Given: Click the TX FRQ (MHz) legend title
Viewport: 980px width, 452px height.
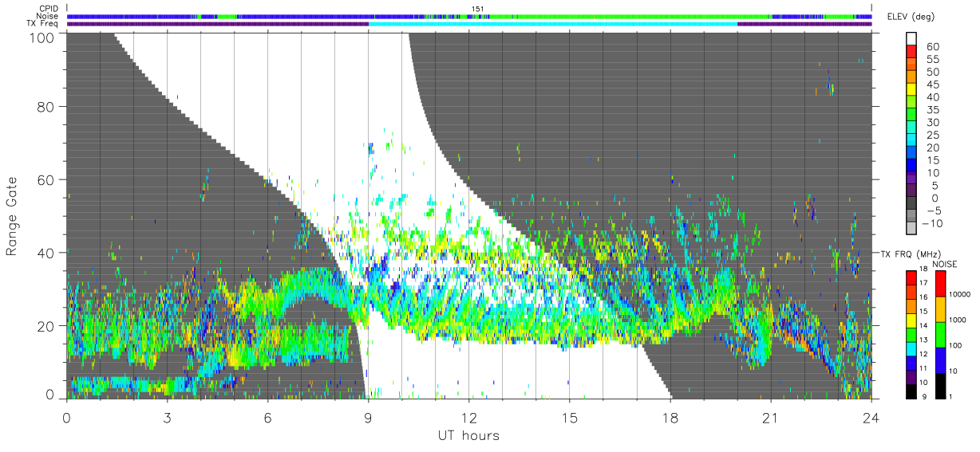Looking at the screenshot, I should (x=912, y=254).
